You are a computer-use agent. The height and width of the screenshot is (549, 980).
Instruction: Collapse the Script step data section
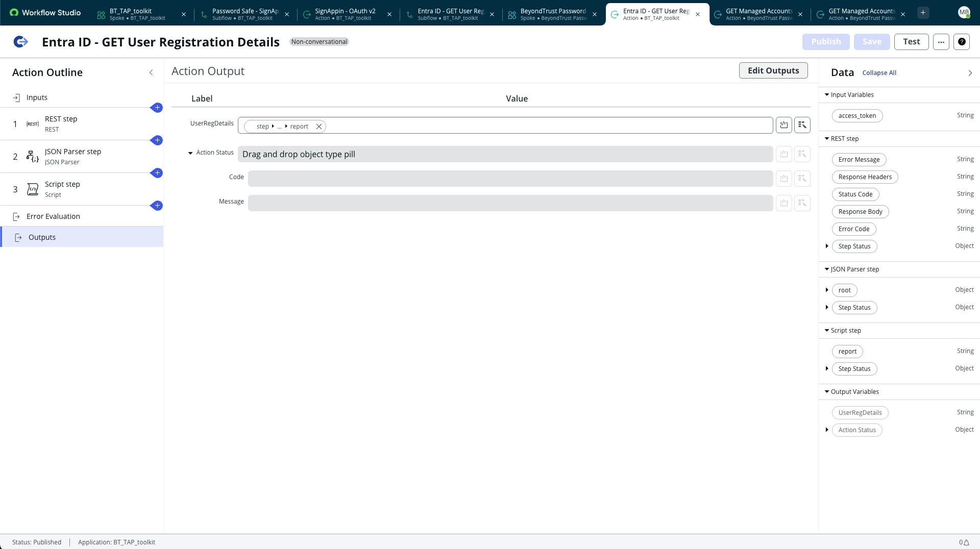[827, 331]
